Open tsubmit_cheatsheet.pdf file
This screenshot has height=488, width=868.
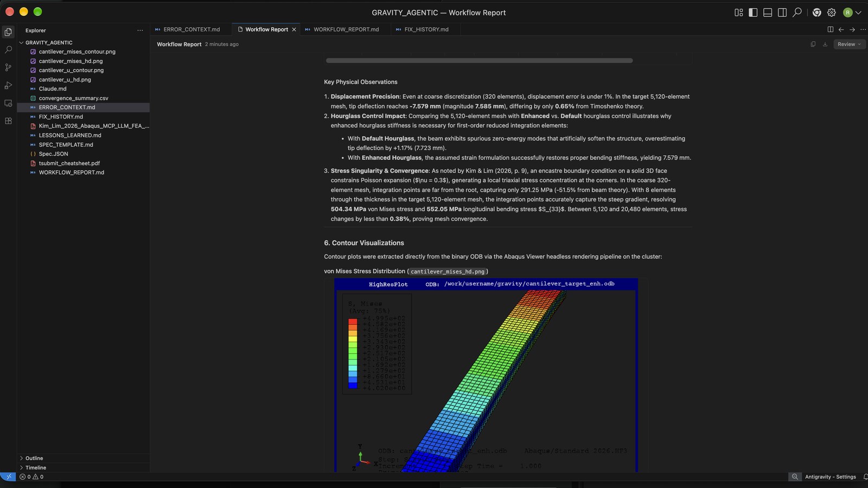click(x=69, y=163)
